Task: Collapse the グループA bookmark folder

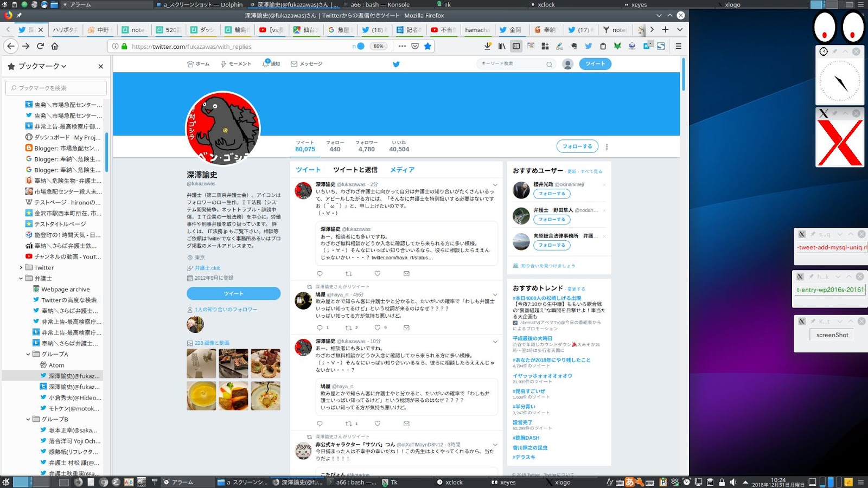Action: [28, 354]
